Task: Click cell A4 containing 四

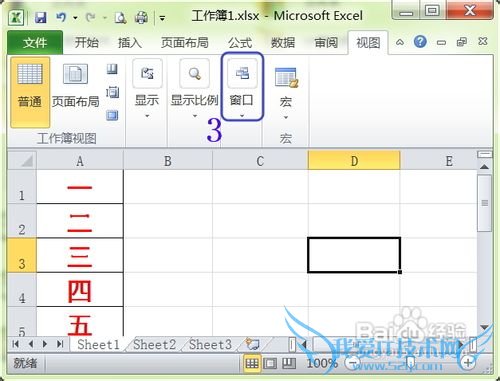Action: click(x=80, y=290)
